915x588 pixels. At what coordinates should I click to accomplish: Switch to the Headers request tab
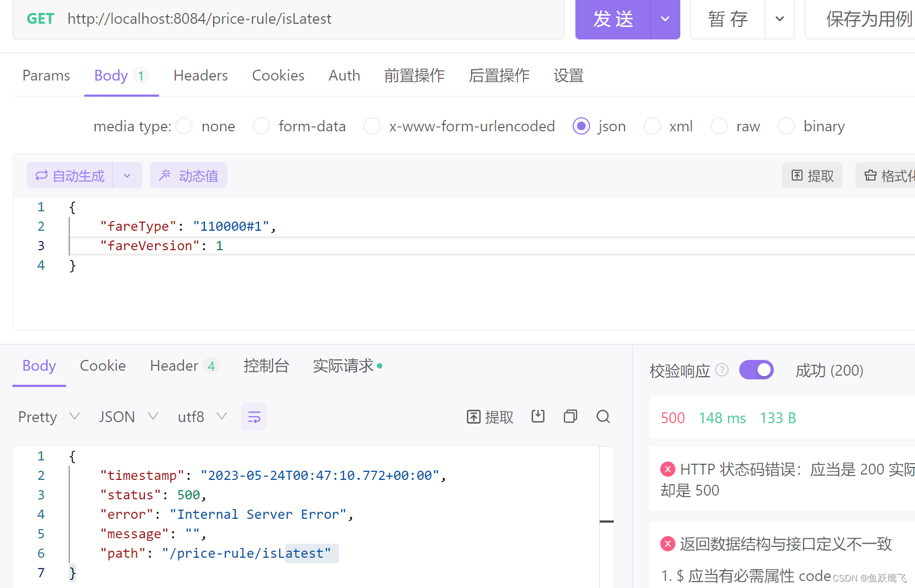coord(200,75)
